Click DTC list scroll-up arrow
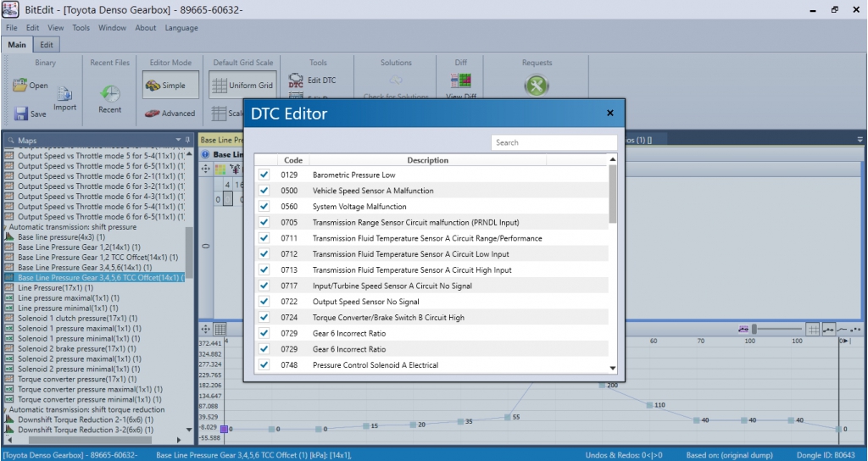This screenshot has height=461, width=868. click(x=612, y=159)
